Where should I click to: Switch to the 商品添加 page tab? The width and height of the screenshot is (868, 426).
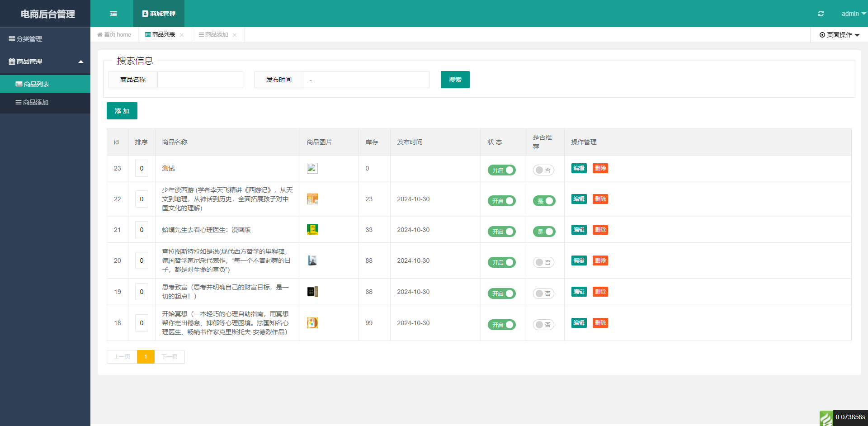(213, 35)
